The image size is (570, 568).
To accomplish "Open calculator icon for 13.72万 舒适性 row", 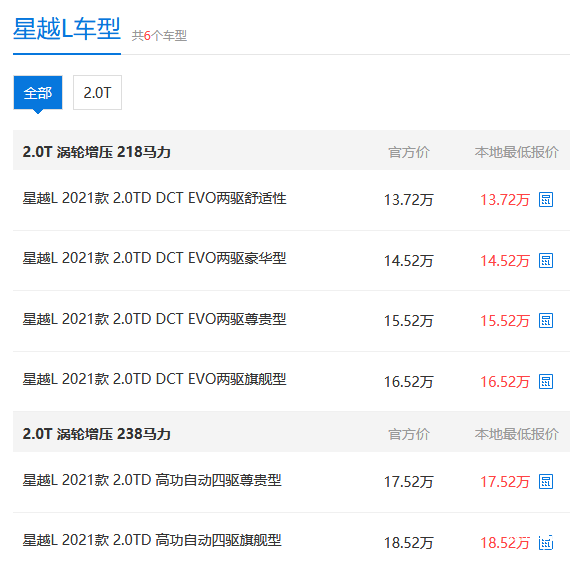I will [546, 200].
